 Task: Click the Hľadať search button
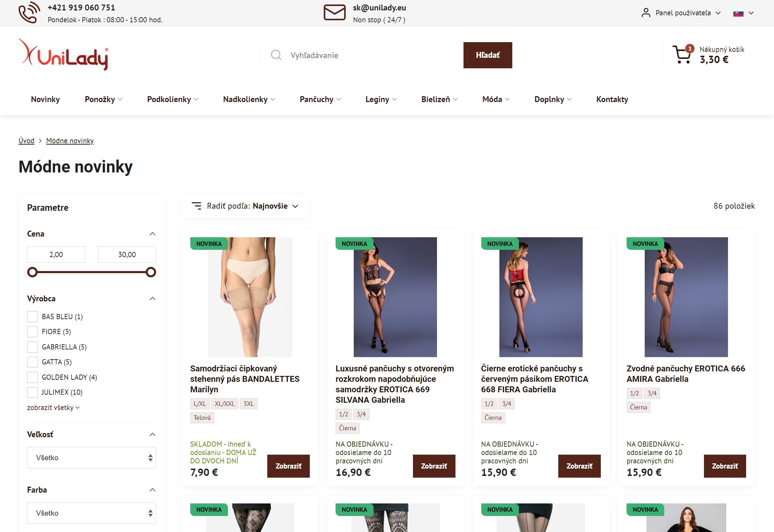[x=488, y=55]
